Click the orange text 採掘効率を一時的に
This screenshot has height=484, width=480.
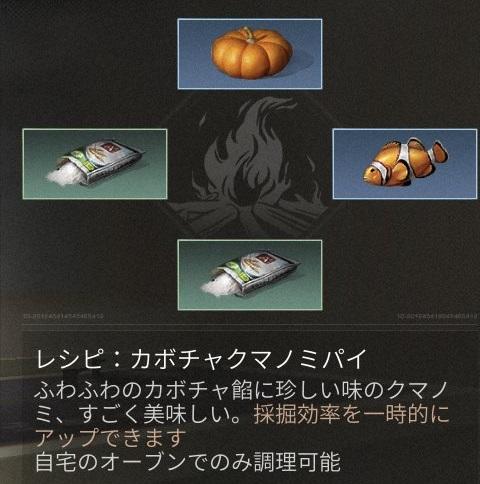pyautogui.click(x=351, y=414)
